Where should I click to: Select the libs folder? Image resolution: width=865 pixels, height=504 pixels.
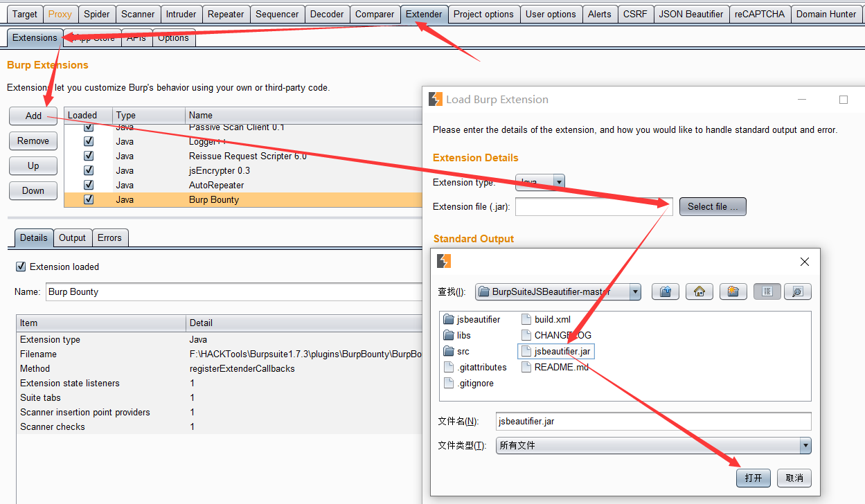point(457,335)
